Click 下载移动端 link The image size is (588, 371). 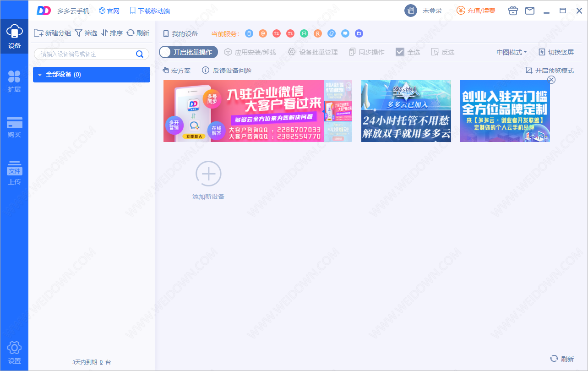coord(150,11)
